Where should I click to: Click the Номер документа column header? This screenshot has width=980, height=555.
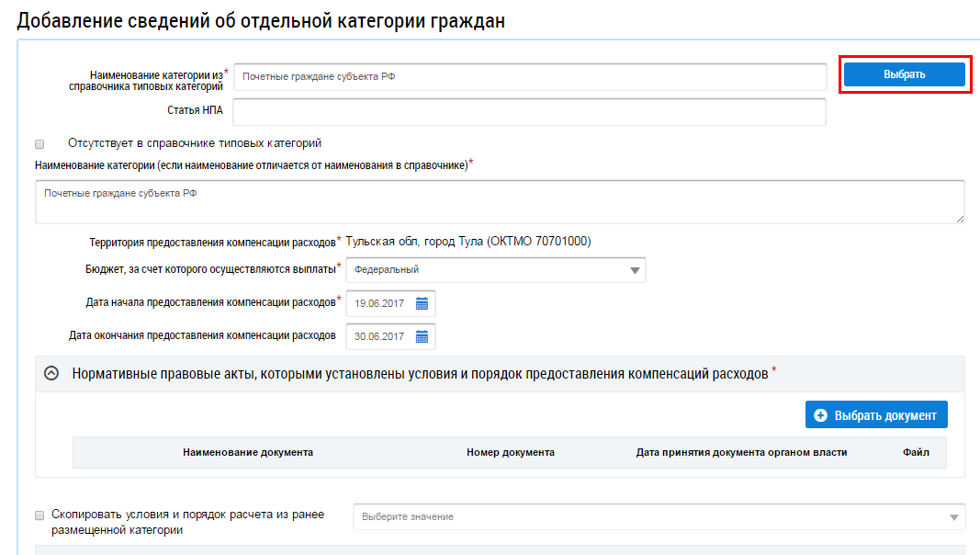(510, 452)
